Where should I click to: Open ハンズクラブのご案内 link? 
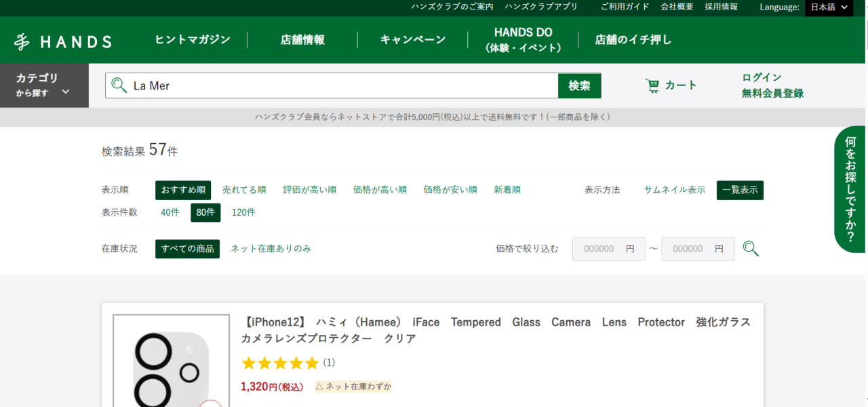click(x=452, y=7)
